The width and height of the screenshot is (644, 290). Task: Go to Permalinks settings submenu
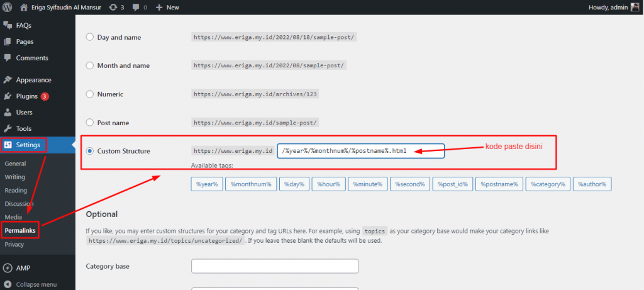[x=20, y=231]
